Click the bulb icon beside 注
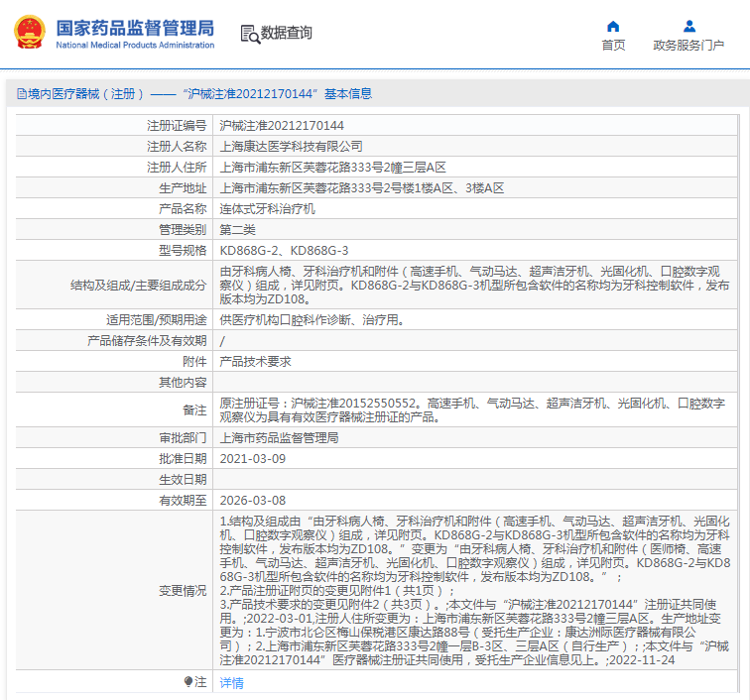Screen dimensions: 750x700 coord(188,681)
